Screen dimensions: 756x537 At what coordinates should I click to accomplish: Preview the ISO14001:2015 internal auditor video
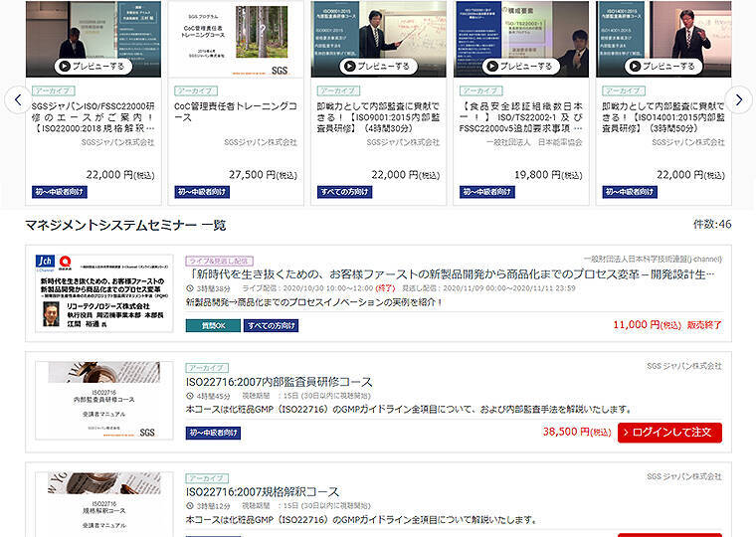coord(663,66)
